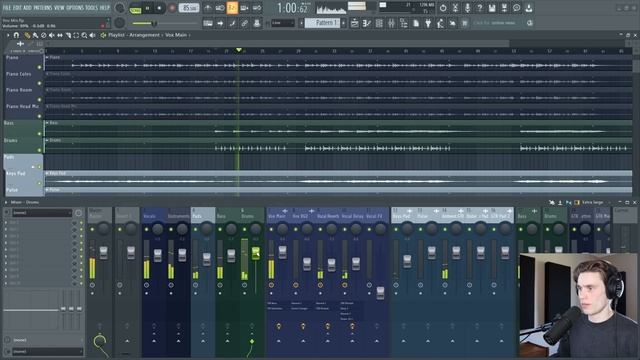Open the Channel rack view icon
Viewport: 640px width, 360px height.
point(379,23)
